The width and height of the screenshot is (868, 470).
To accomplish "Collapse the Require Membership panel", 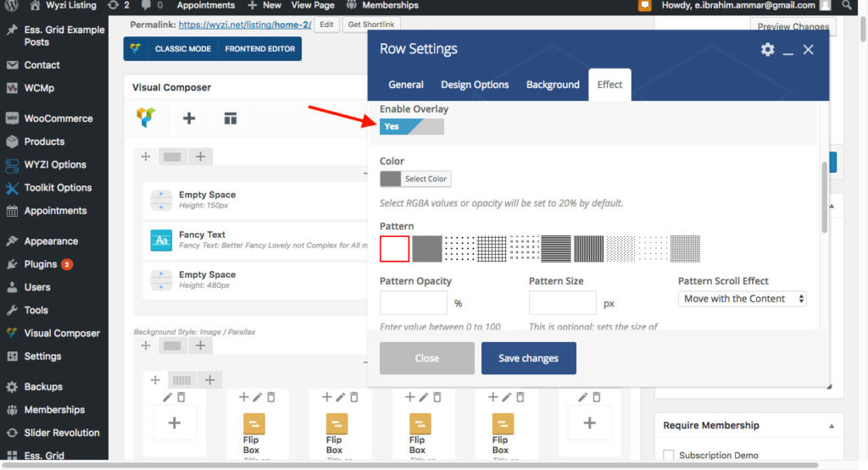I will (x=832, y=426).
